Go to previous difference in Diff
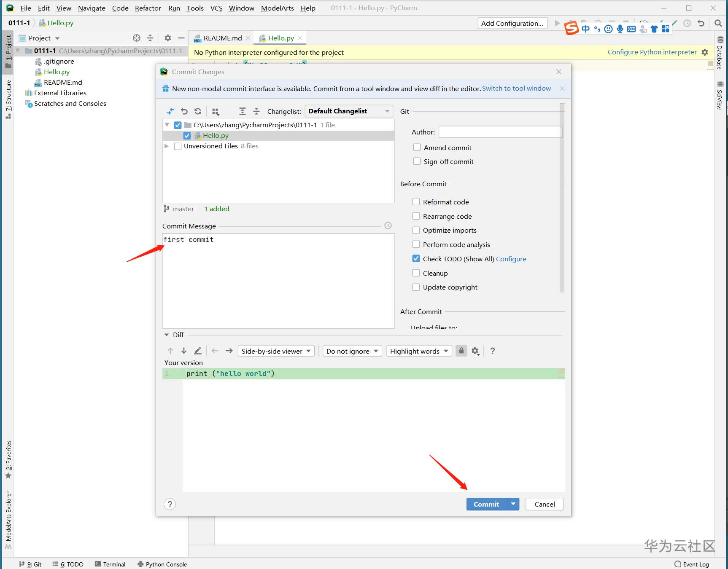This screenshot has width=728, height=569. (170, 351)
